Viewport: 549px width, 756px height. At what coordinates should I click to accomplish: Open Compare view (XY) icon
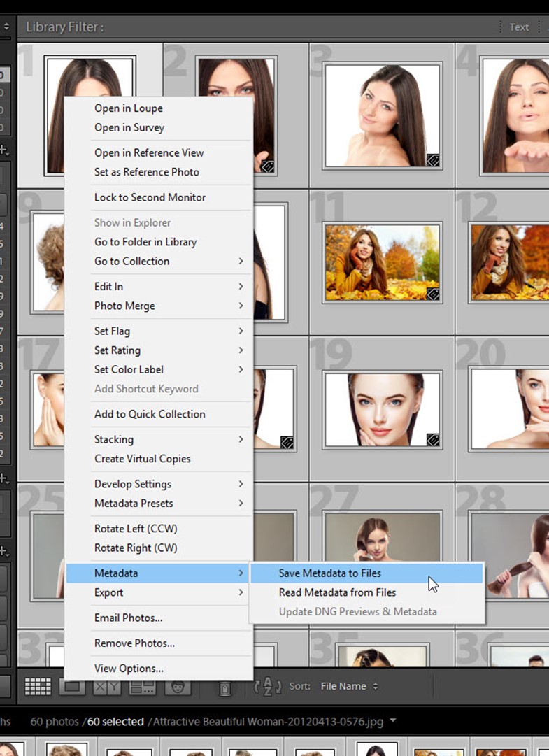[106, 687]
